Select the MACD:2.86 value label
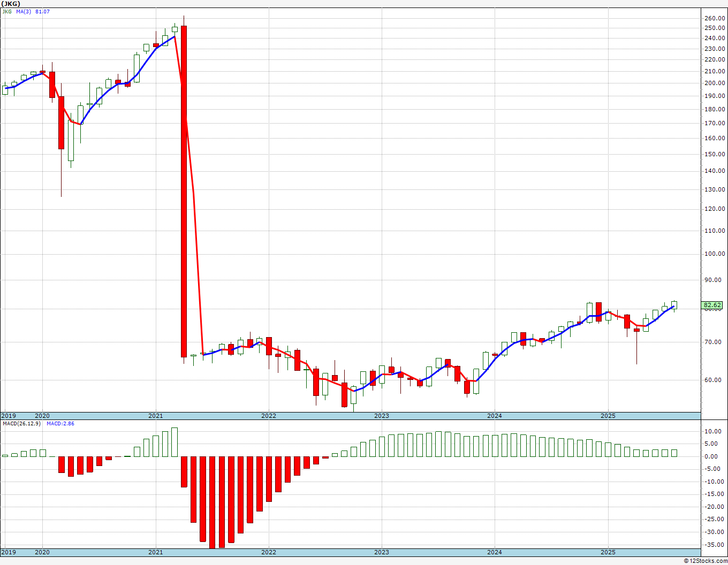Image resolution: width=728 pixels, height=565 pixels. (60, 423)
